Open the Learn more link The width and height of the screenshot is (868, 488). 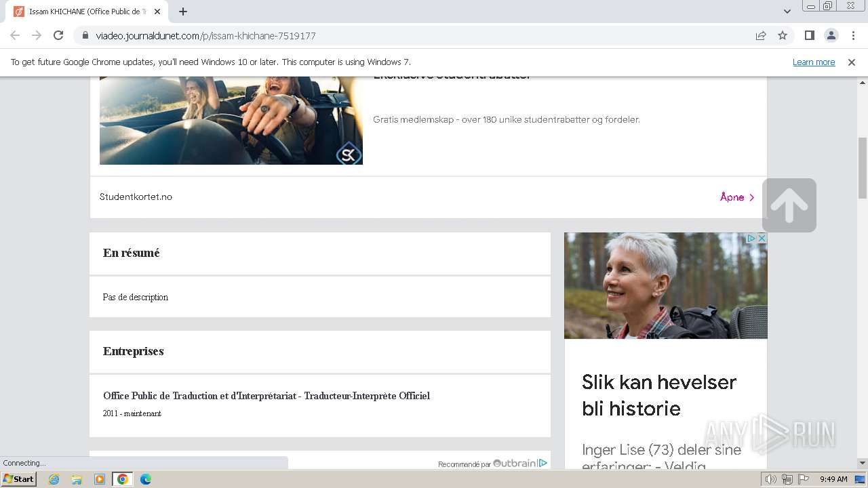[814, 62]
